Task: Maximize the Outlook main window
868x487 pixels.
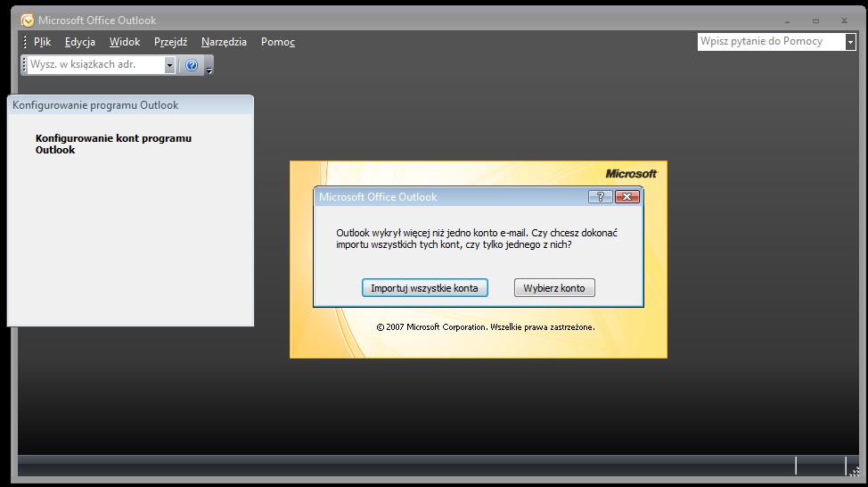Action: click(x=815, y=21)
